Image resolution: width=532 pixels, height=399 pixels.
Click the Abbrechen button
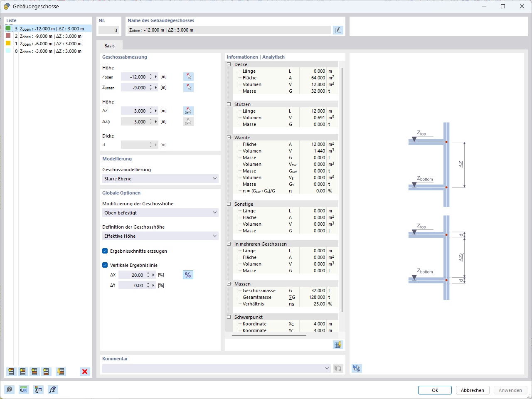tap(473, 390)
